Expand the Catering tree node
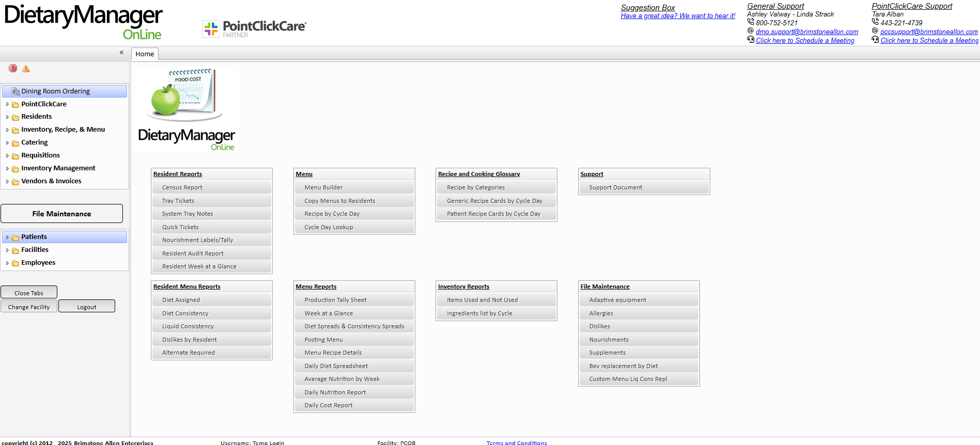 7,143
